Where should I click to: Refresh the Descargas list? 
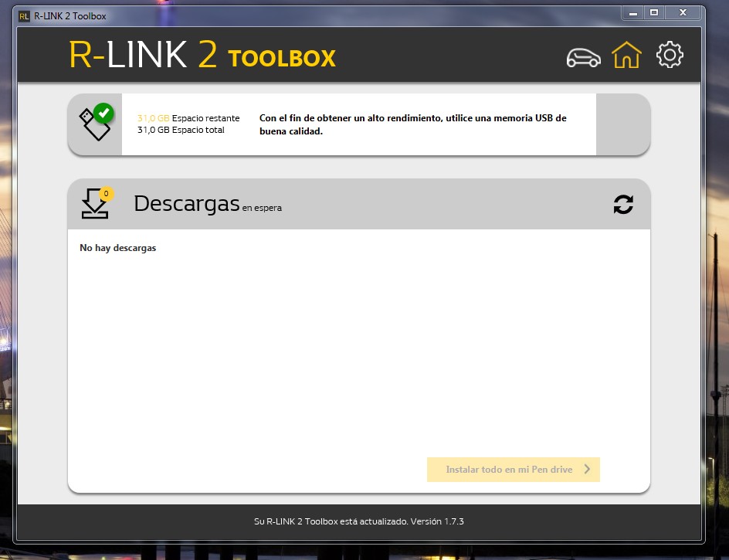pyautogui.click(x=623, y=204)
